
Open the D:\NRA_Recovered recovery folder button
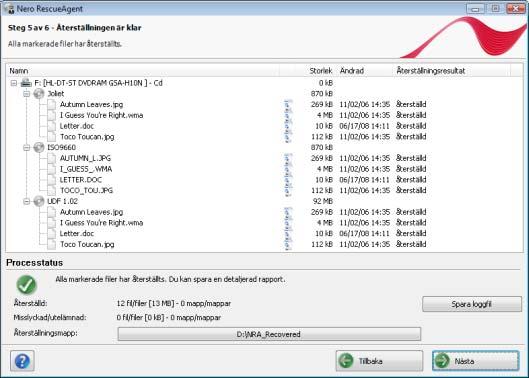(x=269, y=334)
